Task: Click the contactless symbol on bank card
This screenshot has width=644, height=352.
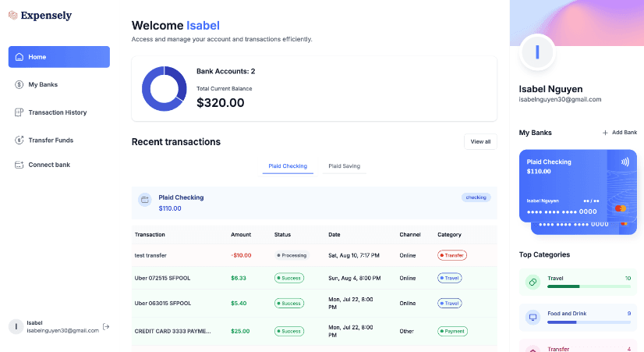Action: pos(625,162)
